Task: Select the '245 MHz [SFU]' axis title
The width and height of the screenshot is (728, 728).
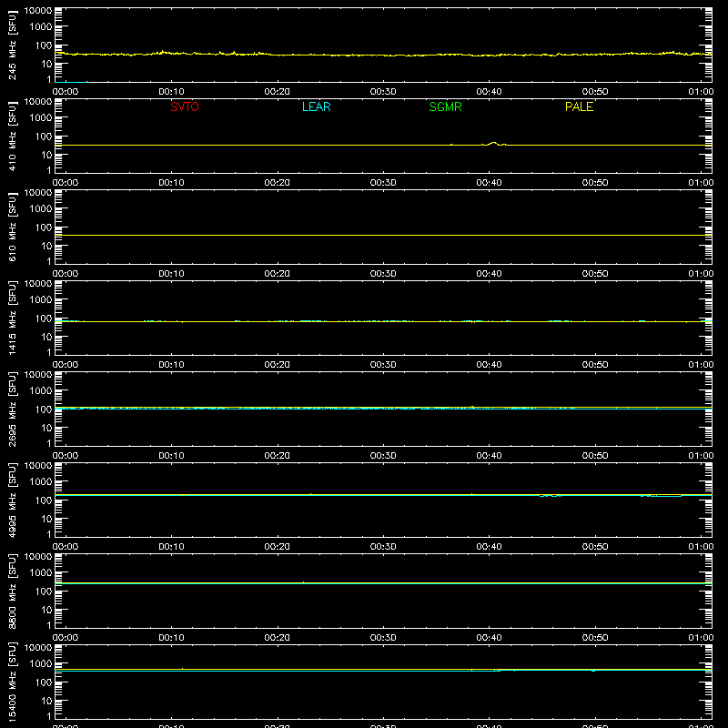Action: pos(12,45)
